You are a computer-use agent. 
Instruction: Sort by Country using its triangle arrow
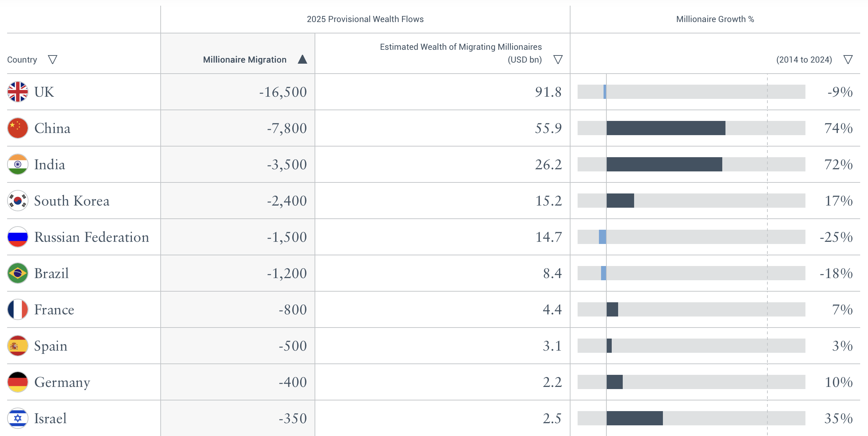53,59
